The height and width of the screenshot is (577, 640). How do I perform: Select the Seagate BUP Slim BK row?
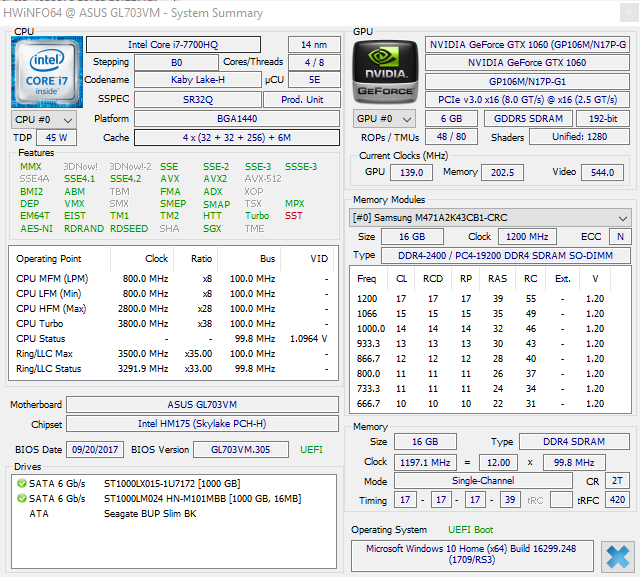coord(173,514)
